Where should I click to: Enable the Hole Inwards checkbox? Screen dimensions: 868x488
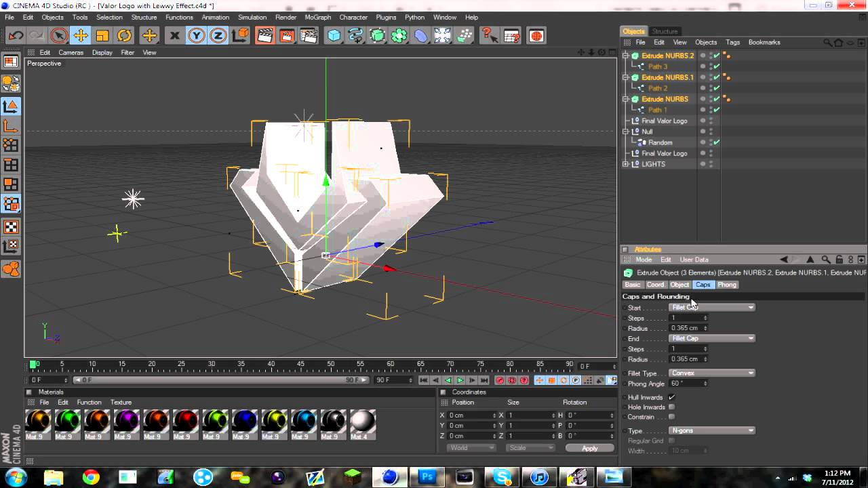671,407
